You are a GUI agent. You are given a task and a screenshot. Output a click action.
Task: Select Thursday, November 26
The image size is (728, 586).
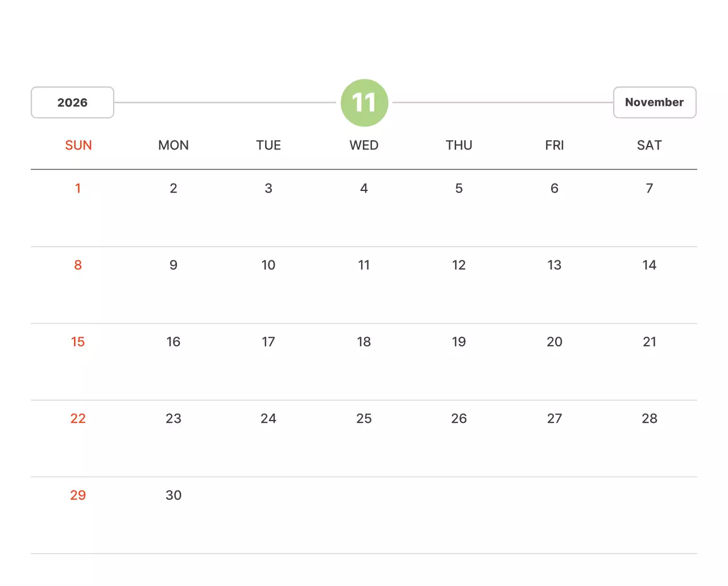458,418
